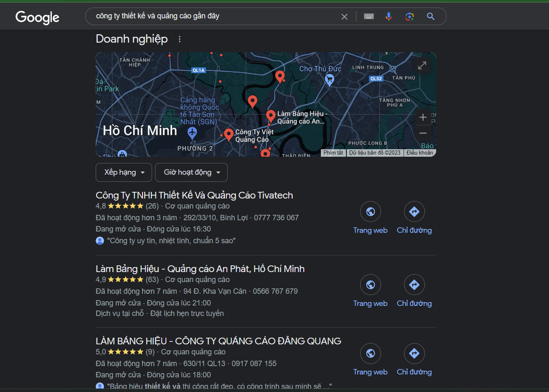Click phone number 0566 767 679
The image size is (549, 392).
coord(275,291)
